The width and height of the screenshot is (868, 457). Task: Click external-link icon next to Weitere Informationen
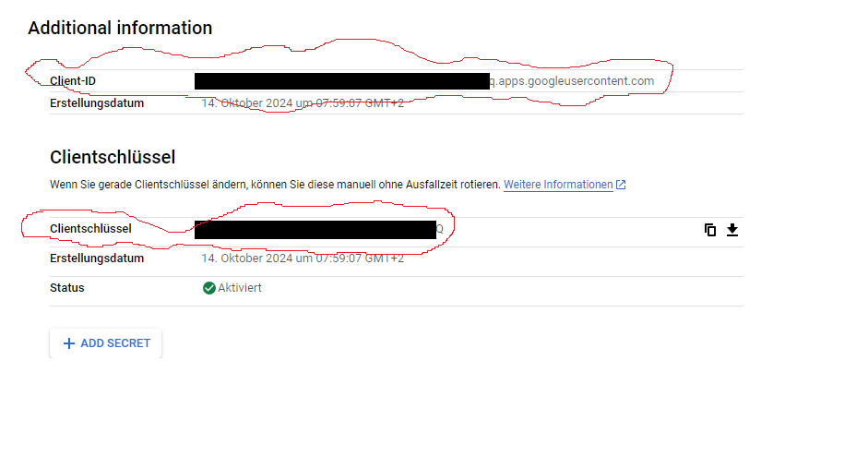tap(621, 185)
